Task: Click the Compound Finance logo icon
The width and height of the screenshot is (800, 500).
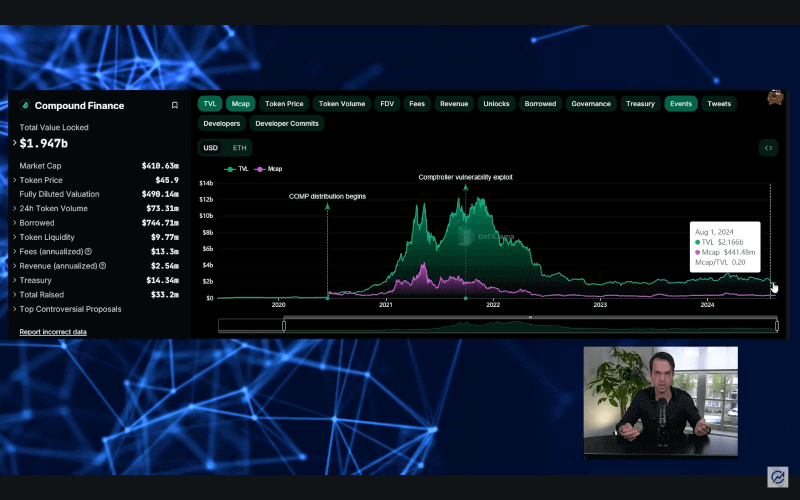Action: (x=24, y=105)
